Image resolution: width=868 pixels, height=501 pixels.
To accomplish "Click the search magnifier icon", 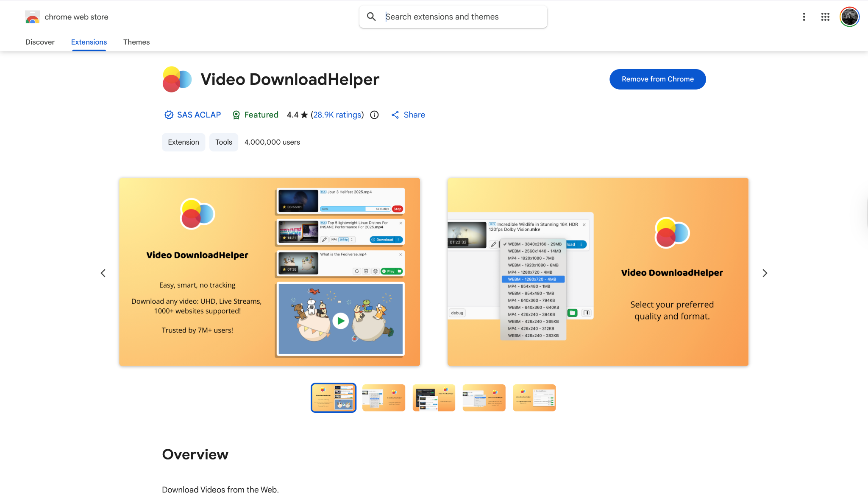I will [x=371, y=17].
